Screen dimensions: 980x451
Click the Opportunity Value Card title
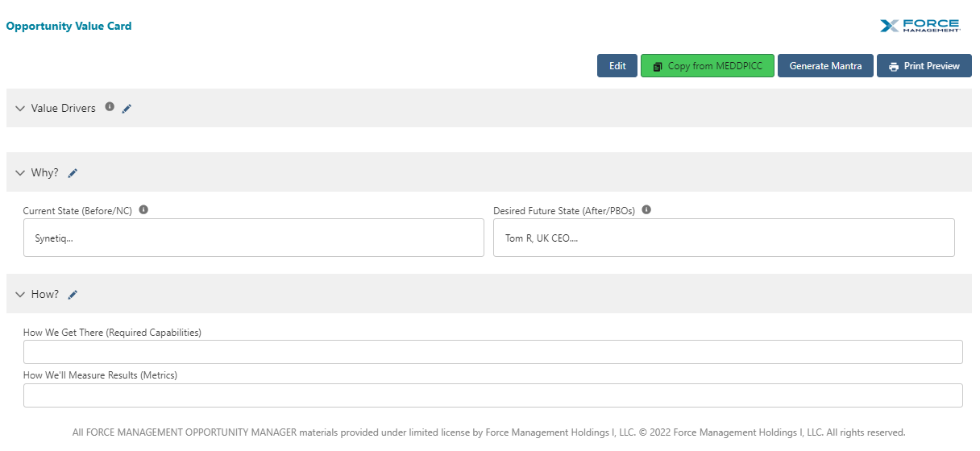(69, 26)
